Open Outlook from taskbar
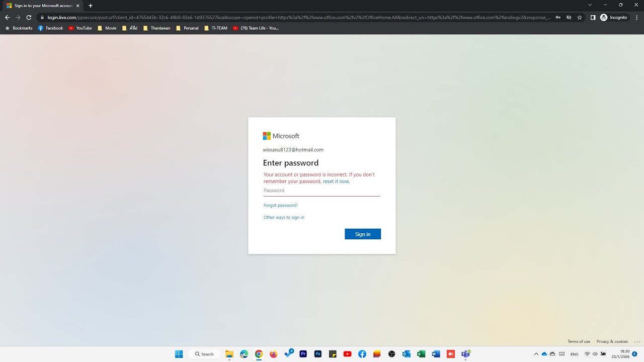The height and width of the screenshot is (362, 644). pyautogui.click(x=407, y=354)
